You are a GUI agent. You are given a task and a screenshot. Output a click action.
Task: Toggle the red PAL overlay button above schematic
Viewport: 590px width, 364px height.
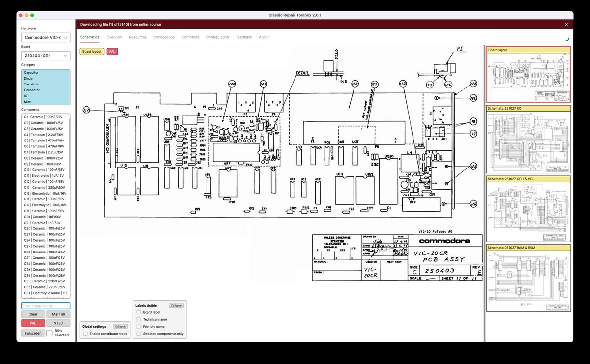click(x=112, y=51)
